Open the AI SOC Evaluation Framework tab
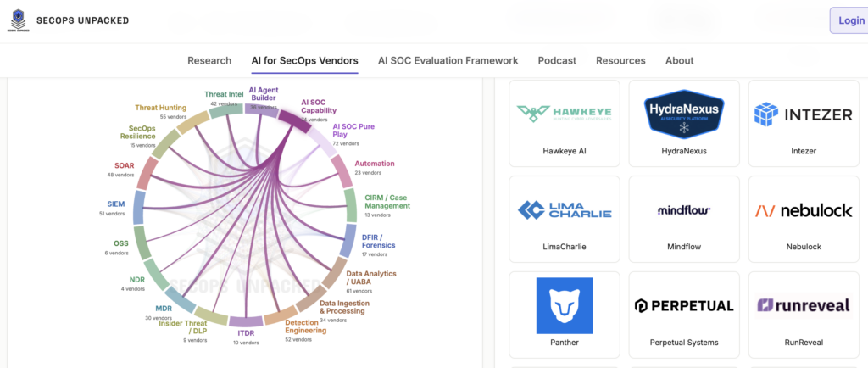The width and height of the screenshot is (868, 368). point(448,61)
